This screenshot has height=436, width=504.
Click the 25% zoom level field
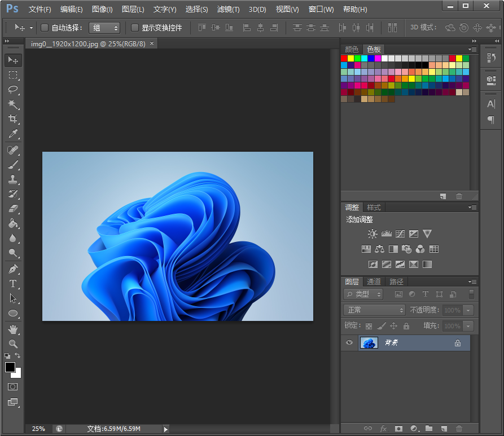38,429
